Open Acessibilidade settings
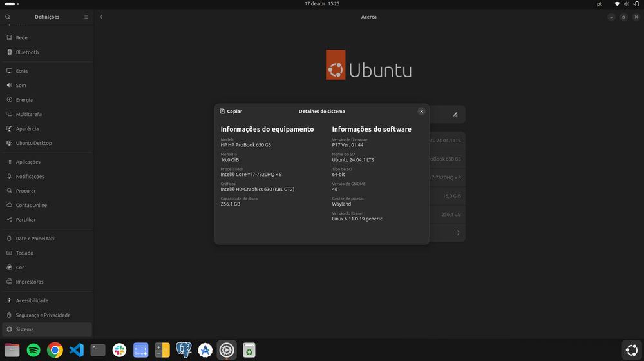The width and height of the screenshot is (644, 361). (32, 300)
